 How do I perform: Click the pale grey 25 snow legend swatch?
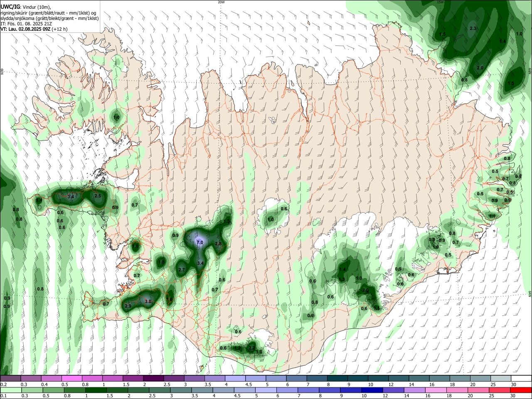pyautogui.click(x=500, y=379)
